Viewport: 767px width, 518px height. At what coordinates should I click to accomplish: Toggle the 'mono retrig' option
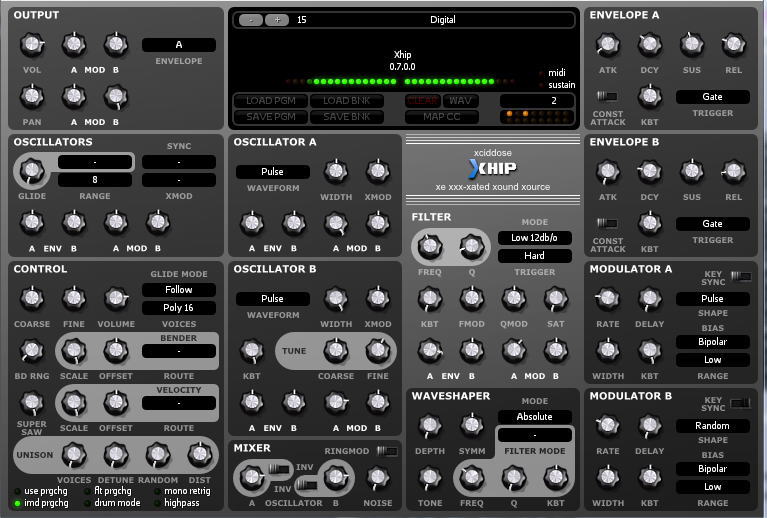click(x=182, y=491)
